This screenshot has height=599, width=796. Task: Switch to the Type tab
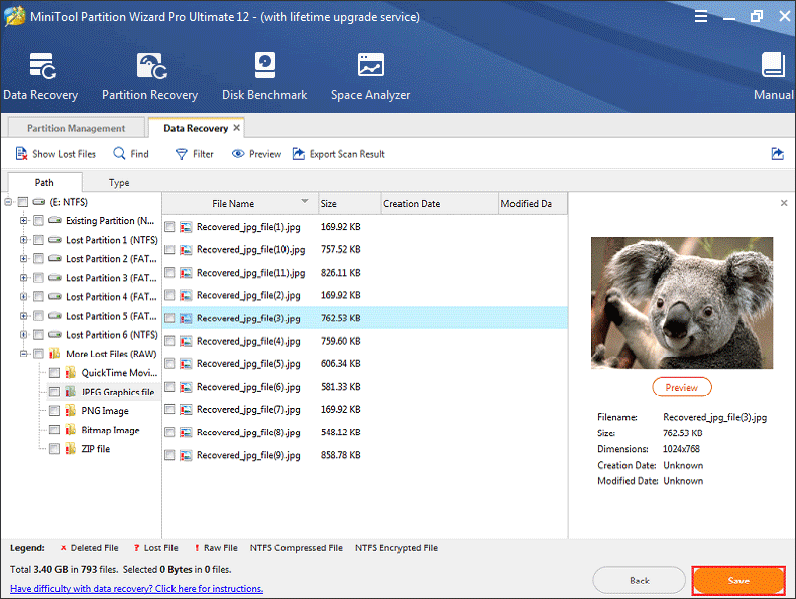point(119,182)
